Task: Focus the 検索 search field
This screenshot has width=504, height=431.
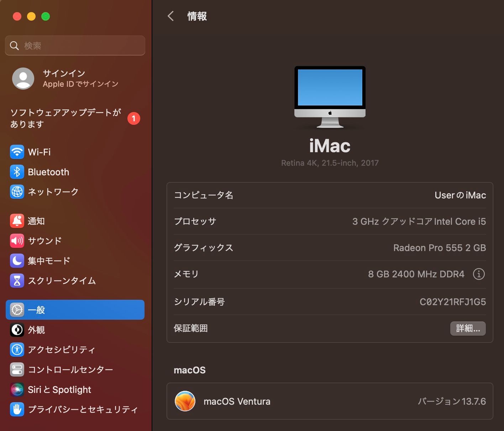Action: (75, 46)
